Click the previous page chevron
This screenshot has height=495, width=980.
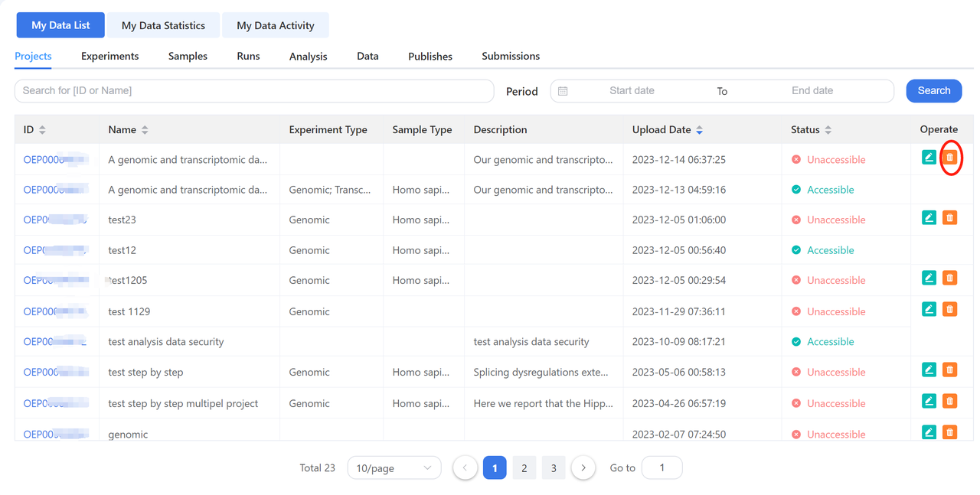coord(465,467)
